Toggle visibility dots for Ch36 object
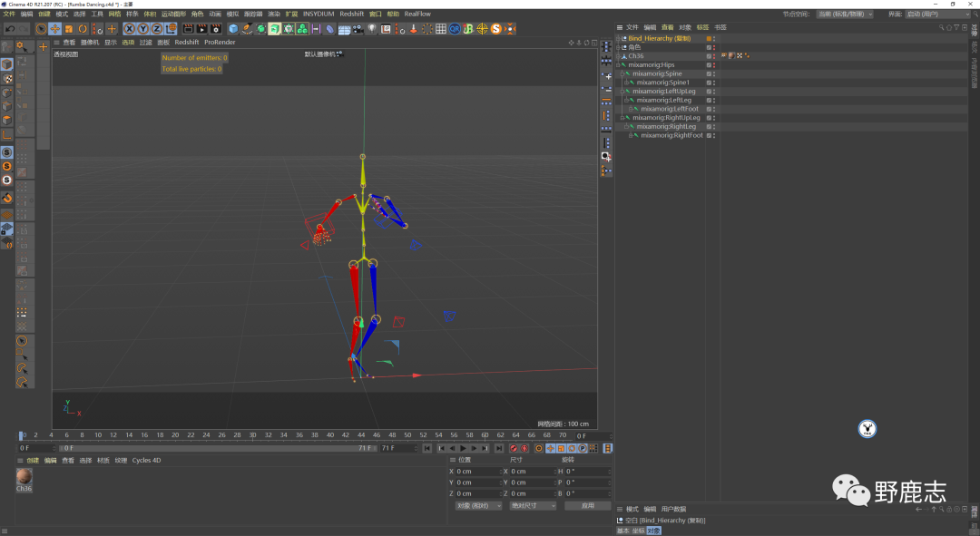 (715, 56)
